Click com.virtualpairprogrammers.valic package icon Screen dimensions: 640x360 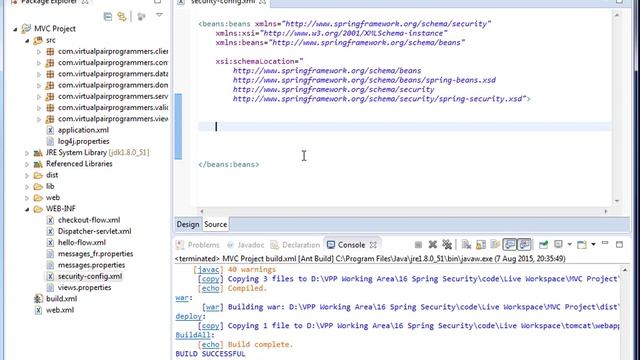(x=50, y=108)
